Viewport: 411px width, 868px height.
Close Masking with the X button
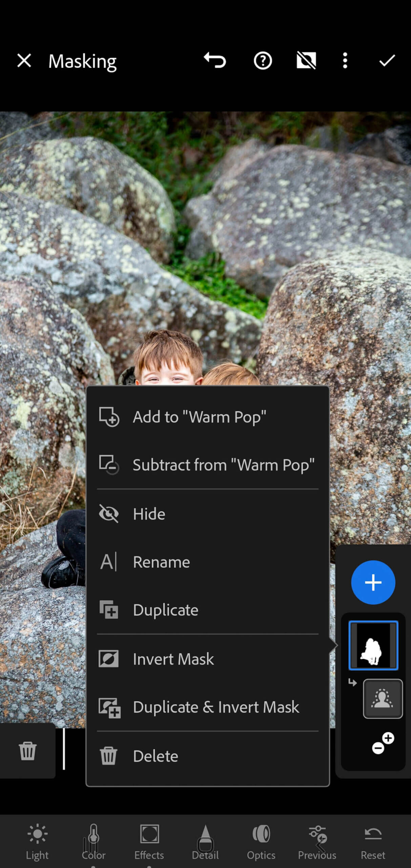coord(24,61)
